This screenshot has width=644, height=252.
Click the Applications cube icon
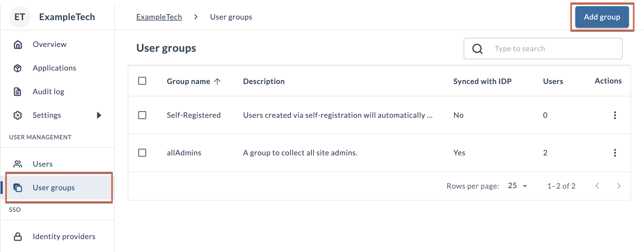[18, 68]
